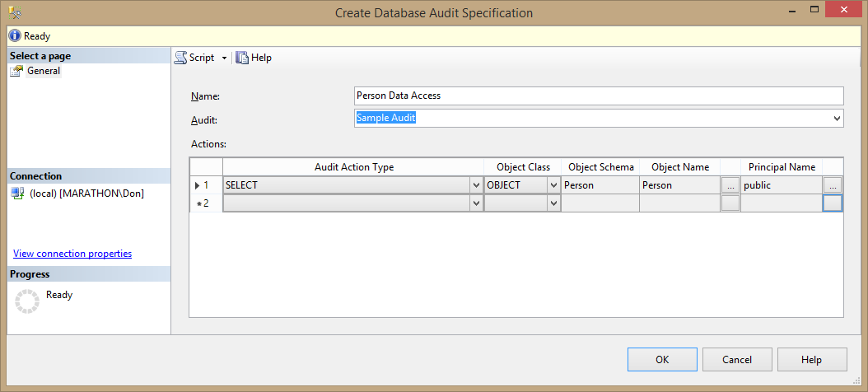Click into the Name text field
This screenshot has height=392, width=868.
[599, 96]
